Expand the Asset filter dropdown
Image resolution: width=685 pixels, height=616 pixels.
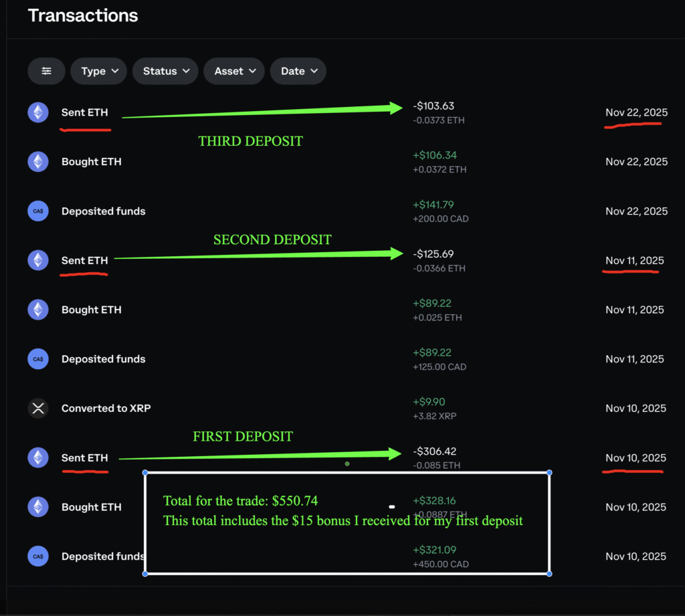(235, 71)
